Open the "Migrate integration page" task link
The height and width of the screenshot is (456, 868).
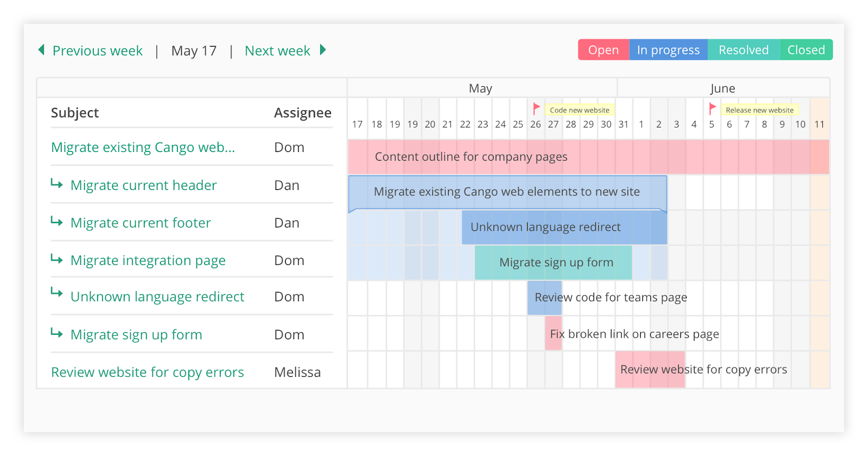pos(147,260)
